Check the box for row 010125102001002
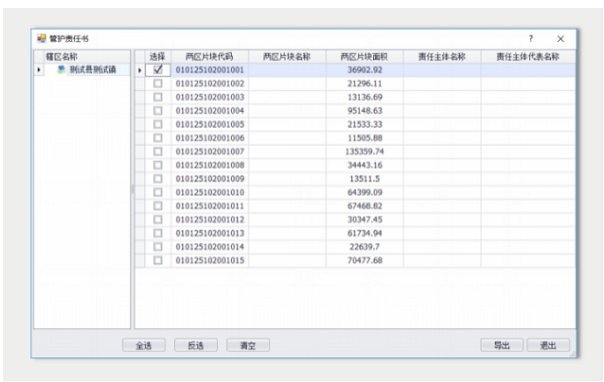Image resolution: width=604 pixels, height=382 pixels. pos(158,84)
